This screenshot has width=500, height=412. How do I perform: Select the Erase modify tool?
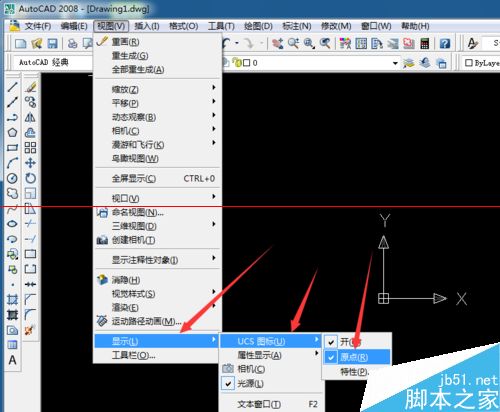pyautogui.click(x=30, y=87)
